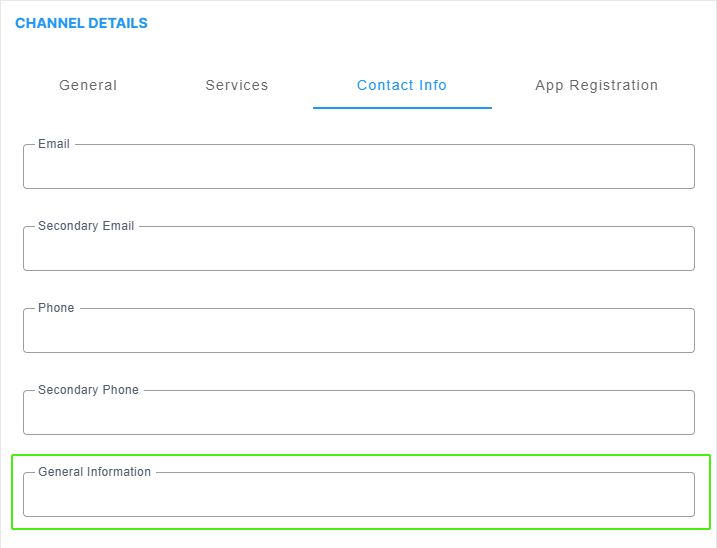Click inside the General Information box
Screen dimensions: 717x548
(359, 494)
